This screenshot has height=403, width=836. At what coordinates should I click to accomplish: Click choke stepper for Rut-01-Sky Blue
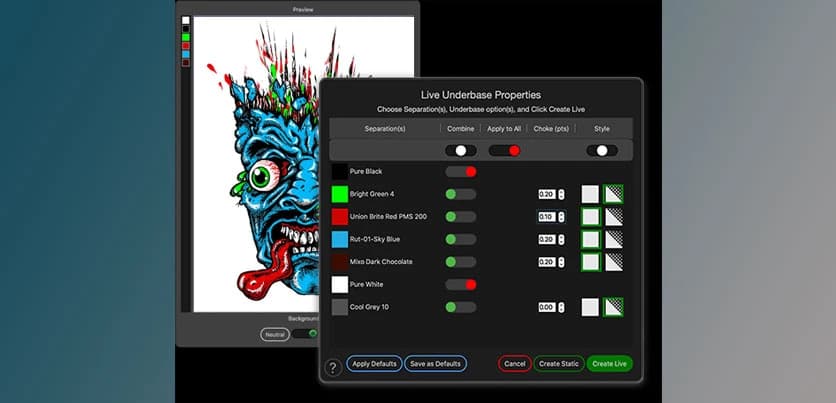(x=561, y=239)
